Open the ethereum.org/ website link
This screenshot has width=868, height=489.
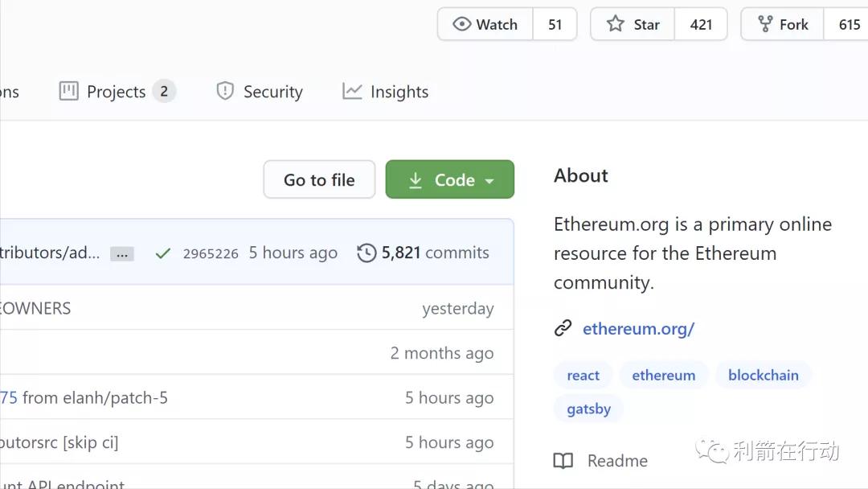[638, 328]
